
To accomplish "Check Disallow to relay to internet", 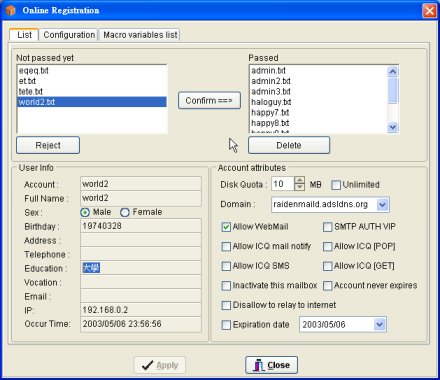I will click(x=226, y=305).
